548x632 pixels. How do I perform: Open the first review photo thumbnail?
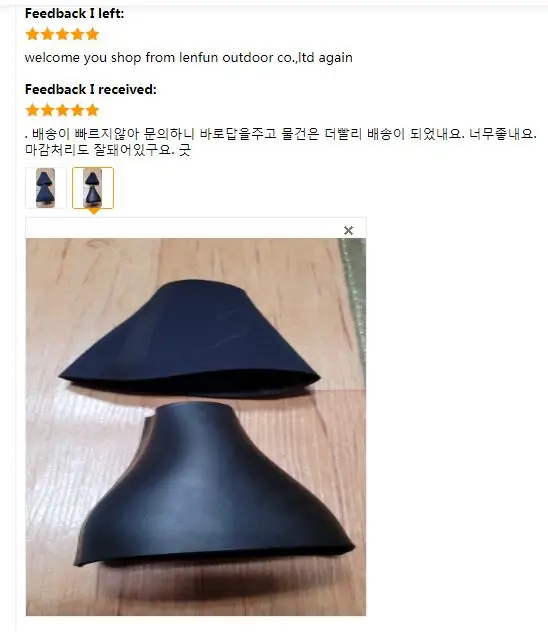point(46,188)
